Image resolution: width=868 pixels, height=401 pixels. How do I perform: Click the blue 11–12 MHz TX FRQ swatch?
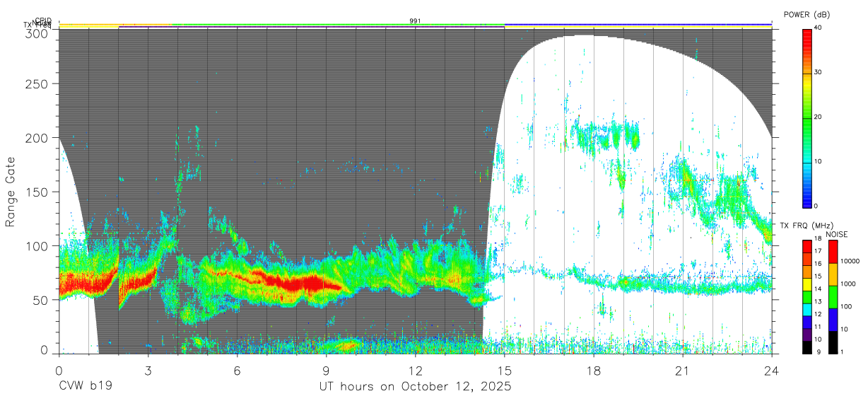(807, 322)
